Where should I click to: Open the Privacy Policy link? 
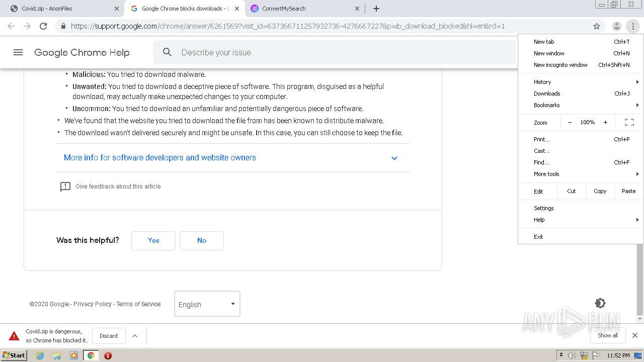(x=93, y=304)
